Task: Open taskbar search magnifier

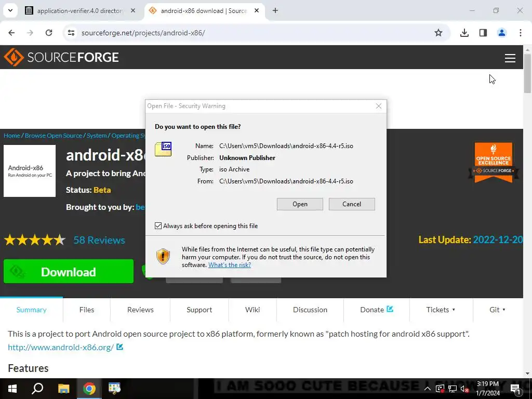Action: 37,389
